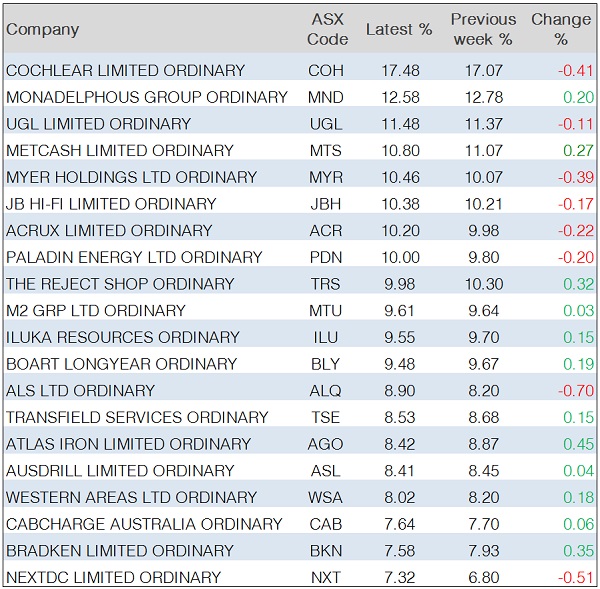
Task: Select COCHLEAR LIMITED ORDINARY company name
Action: [125, 71]
